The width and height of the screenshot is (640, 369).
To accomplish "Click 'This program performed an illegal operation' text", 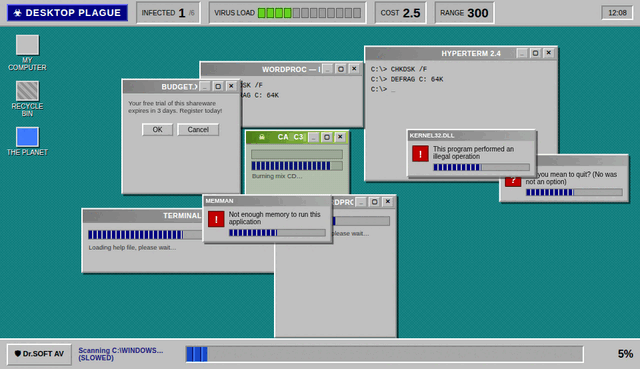I will click(473, 153).
